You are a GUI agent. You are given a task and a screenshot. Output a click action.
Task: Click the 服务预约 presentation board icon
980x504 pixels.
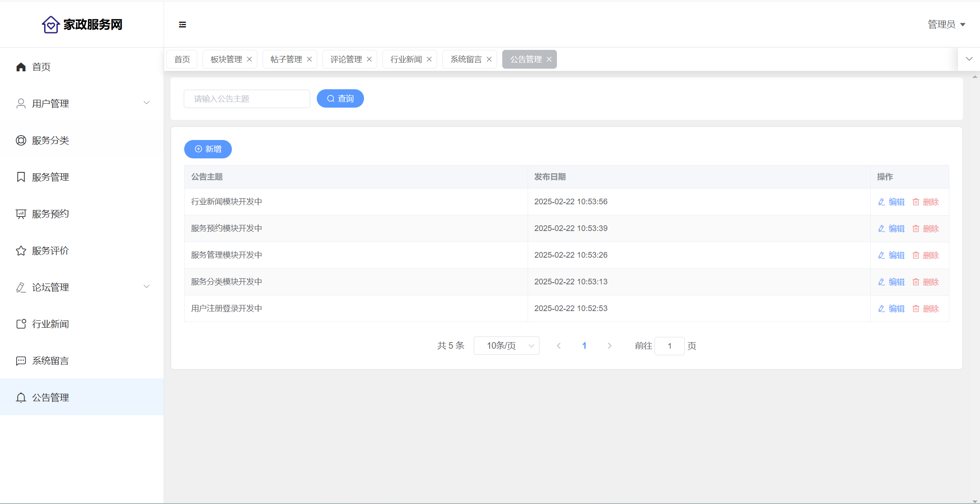(21, 214)
